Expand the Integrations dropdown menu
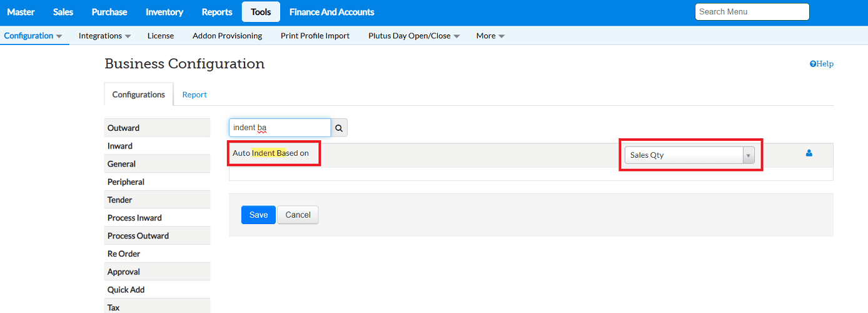Image resolution: width=868 pixels, height=313 pixels. (x=104, y=36)
